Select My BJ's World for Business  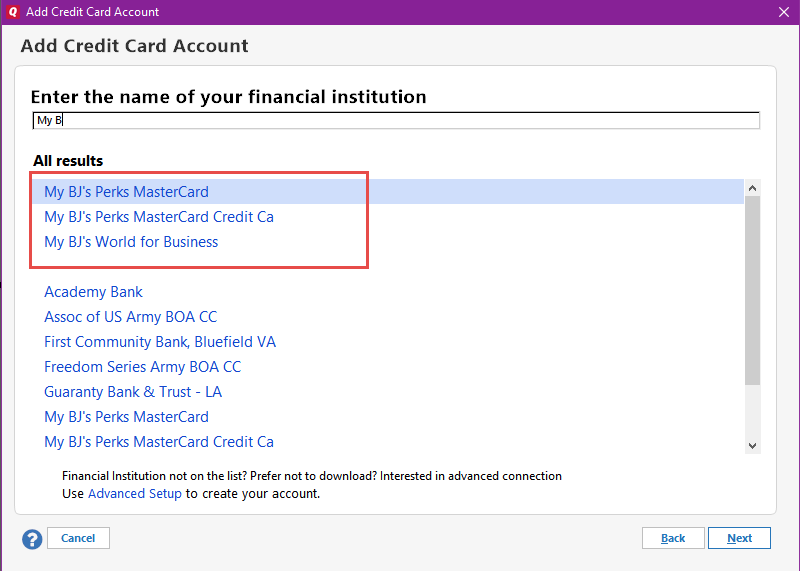coord(131,242)
